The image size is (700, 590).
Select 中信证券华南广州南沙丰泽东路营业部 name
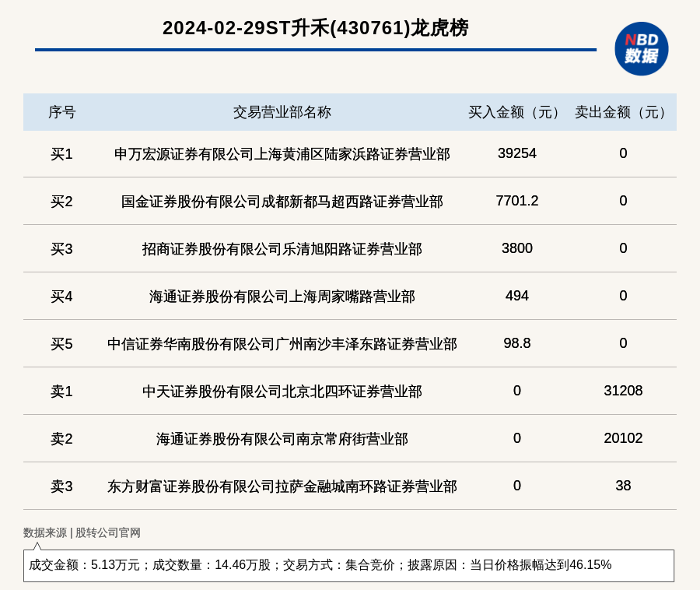click(282, 344)
